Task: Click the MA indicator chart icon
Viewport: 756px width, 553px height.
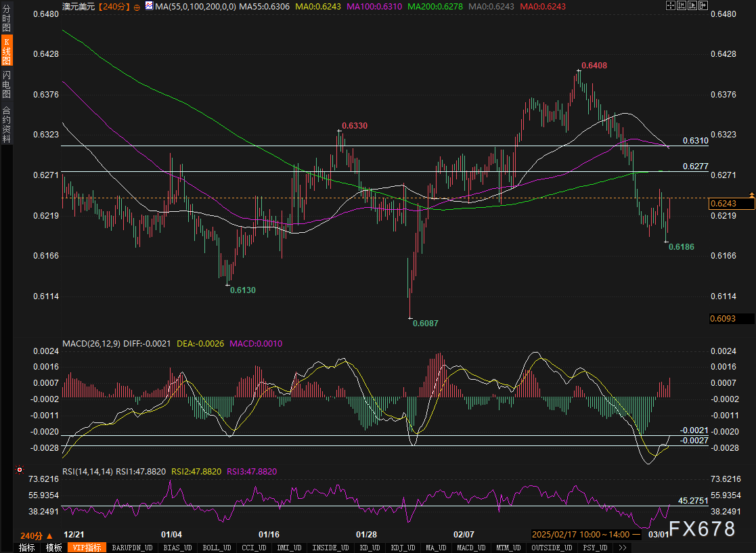Action: (x=149, y=5)
